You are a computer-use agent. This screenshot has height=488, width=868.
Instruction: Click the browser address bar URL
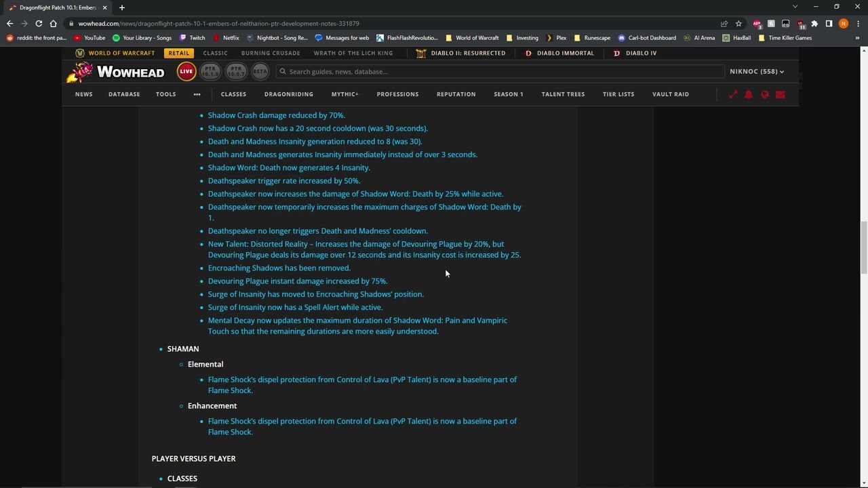pyautogui.click(x=218, y=23)
